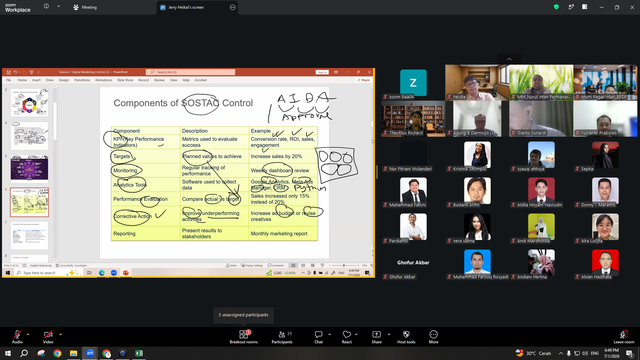Unmute the Audio microphone
640x360 pixels.
[17, 337]
